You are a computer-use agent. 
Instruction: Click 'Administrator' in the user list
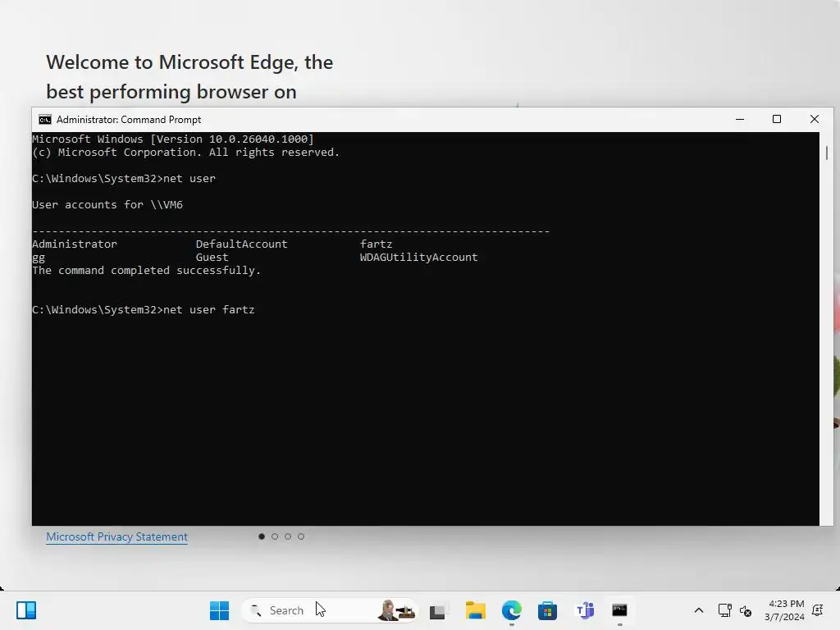point(75,244)
